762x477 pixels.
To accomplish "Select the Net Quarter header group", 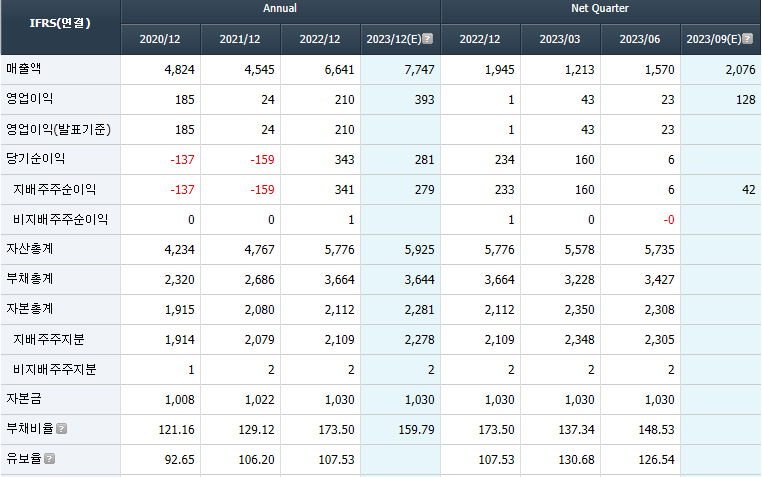I will (x=601, y=9).
